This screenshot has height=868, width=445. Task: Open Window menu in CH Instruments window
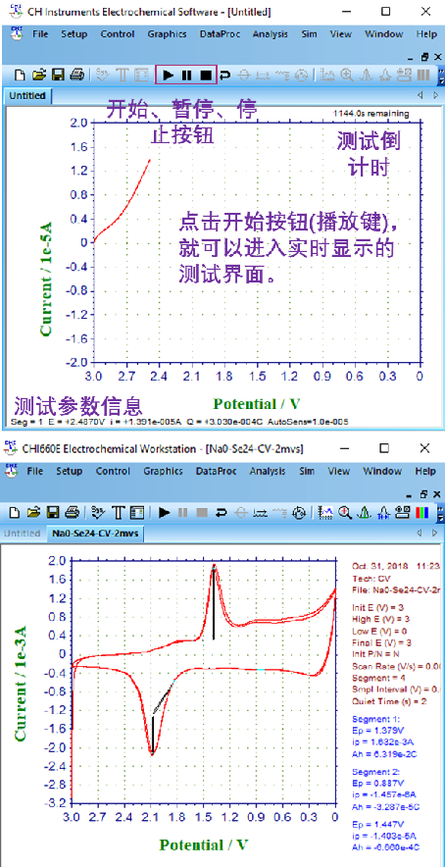[383, 33]
